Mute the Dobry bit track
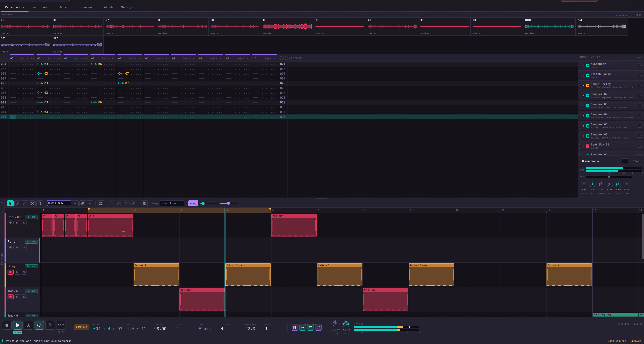Image resolution: width=644 pixels, height=344 pixels. click(17, 223)
